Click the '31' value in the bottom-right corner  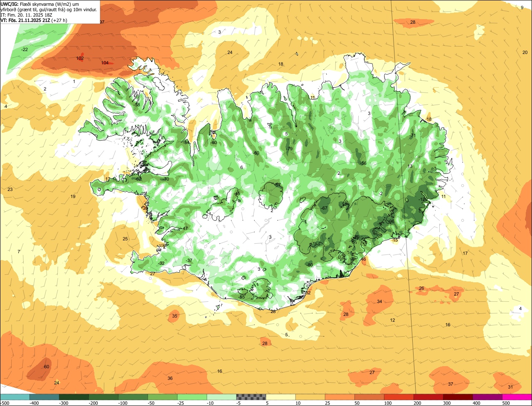click(510, 387)
